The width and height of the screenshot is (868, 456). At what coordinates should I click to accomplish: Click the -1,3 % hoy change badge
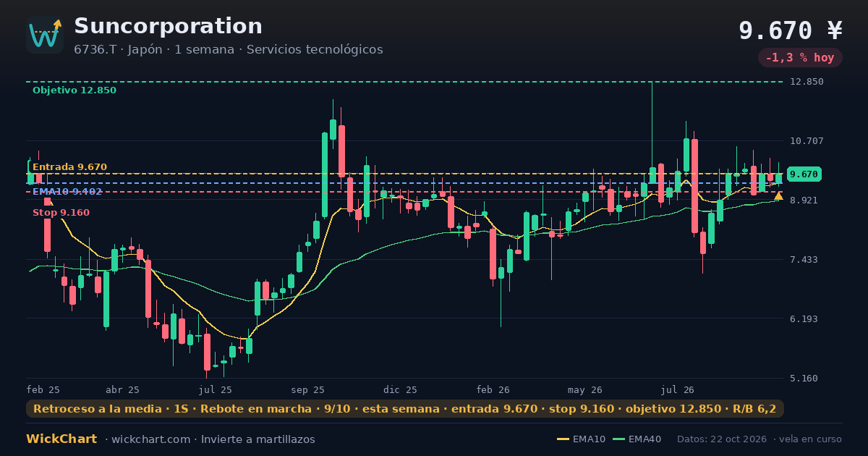[800, 58]
